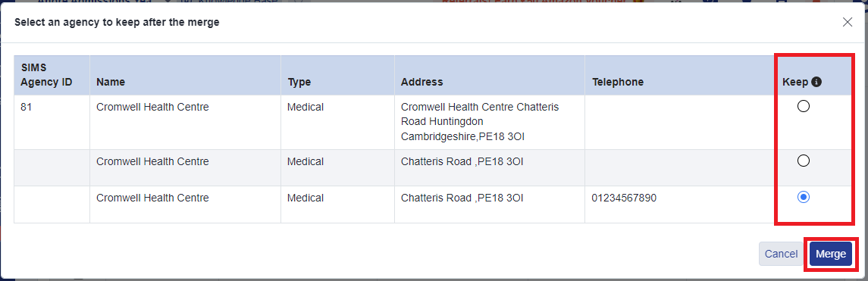Close the merge agency dialog
This screenshot has width=868, height=281.
click(x=847, y=22)
